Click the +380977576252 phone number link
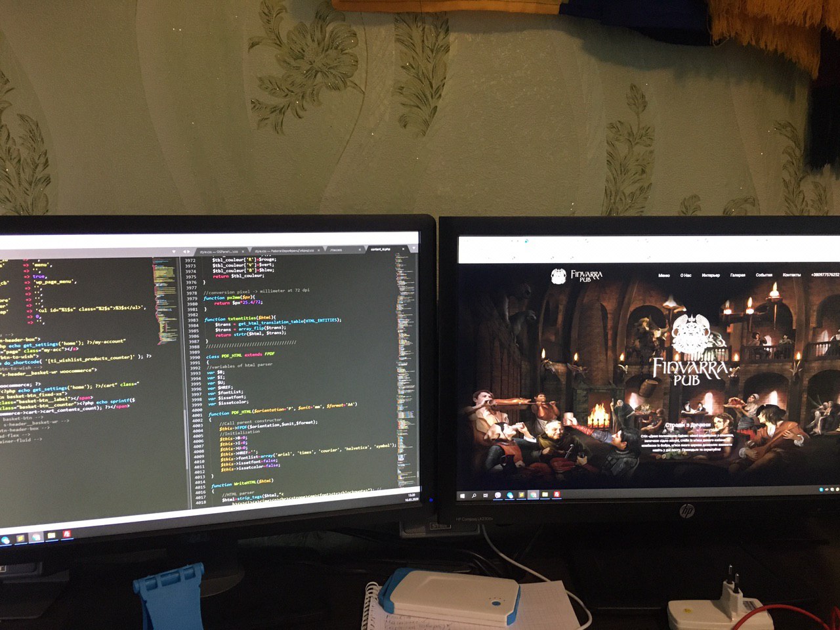The height and width of the screenshot is (630, 840). [826, 275]
